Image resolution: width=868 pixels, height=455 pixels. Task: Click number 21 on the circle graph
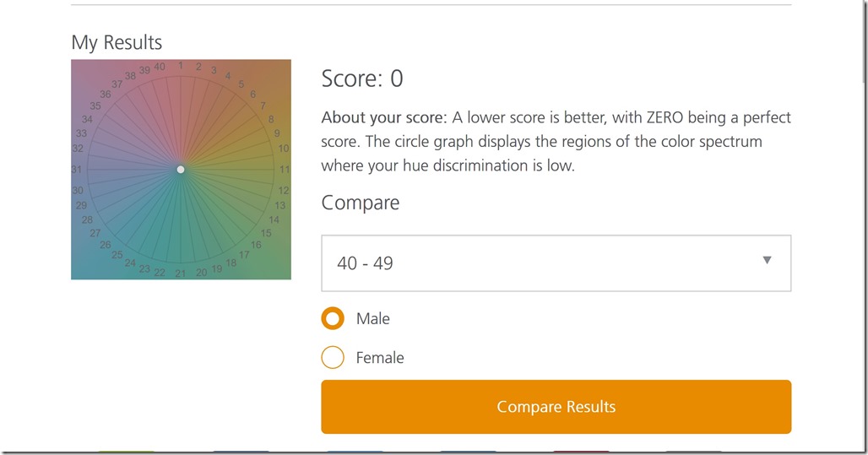(180, 274)
